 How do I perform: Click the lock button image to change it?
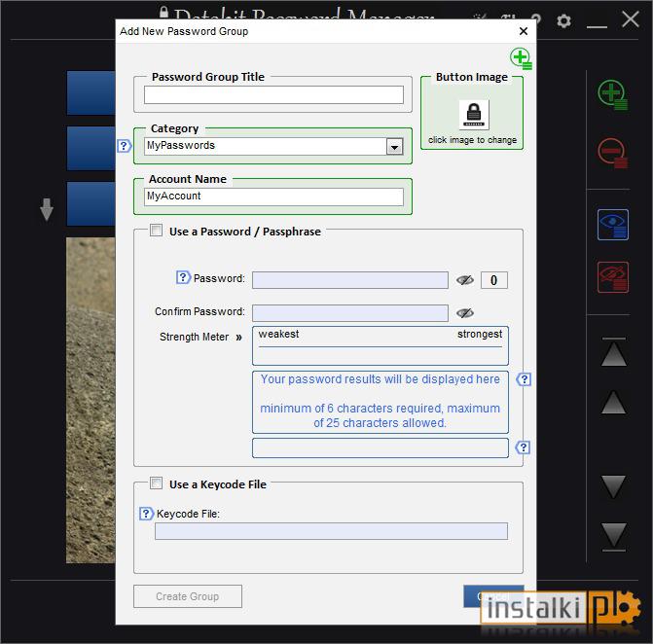(474, 115)
